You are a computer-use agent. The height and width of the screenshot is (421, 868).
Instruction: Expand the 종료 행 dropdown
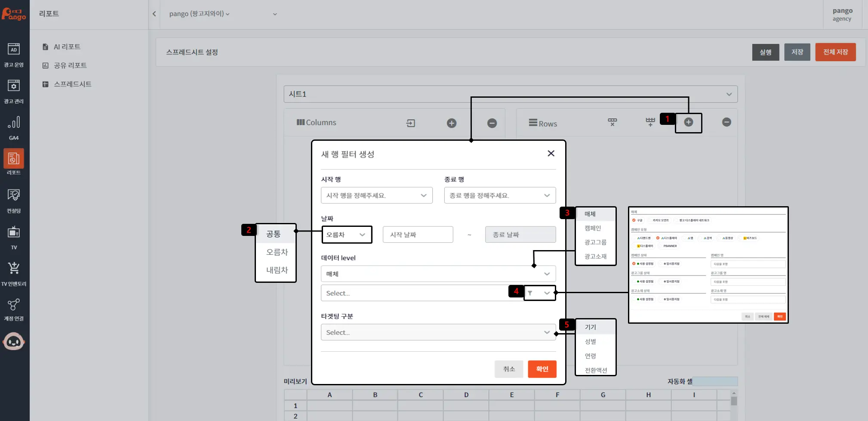499,195
